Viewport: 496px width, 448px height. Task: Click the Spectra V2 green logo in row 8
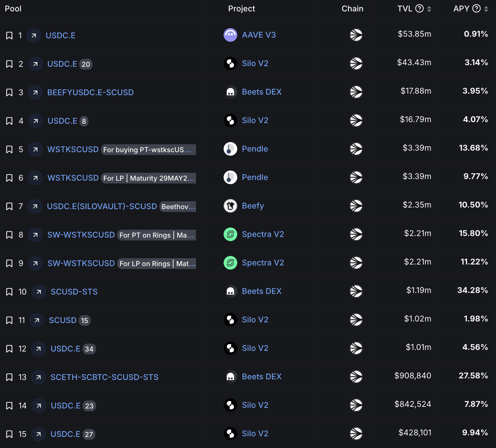coord(230,234)
